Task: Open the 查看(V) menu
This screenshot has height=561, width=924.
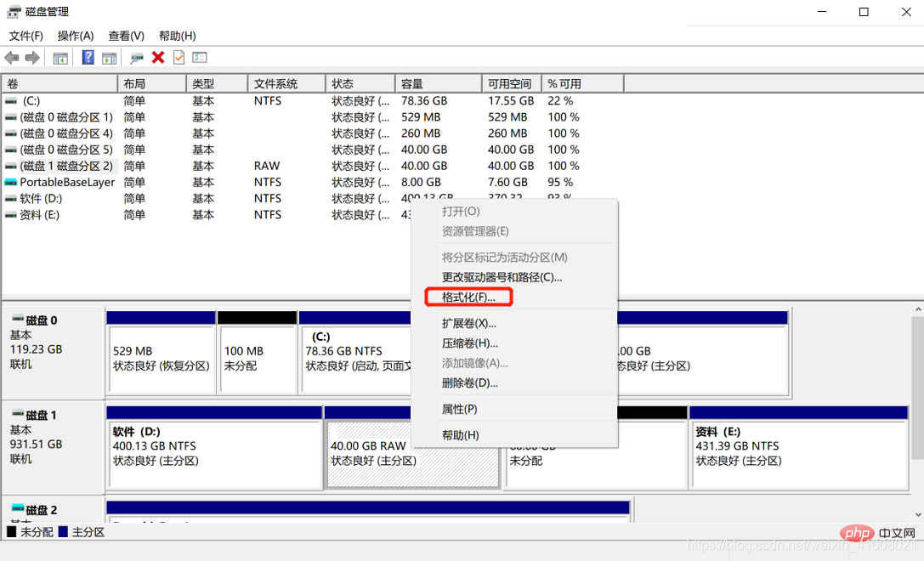Action: pyautogui.click(x=126, y=36)
